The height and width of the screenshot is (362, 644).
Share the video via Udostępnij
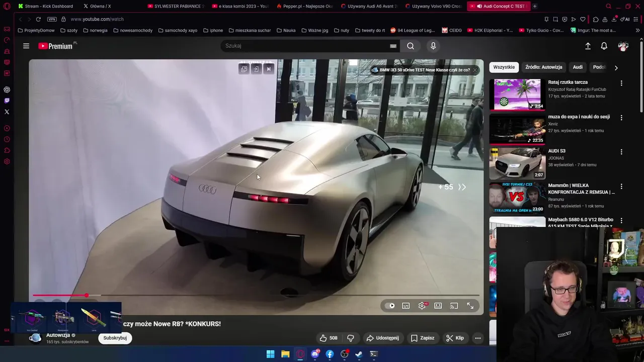coord(382,338)
